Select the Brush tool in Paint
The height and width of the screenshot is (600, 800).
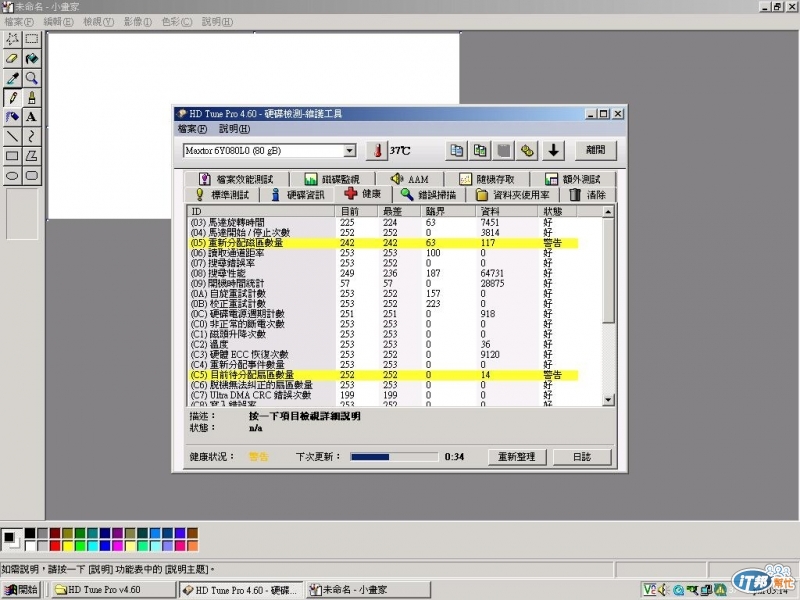point(32,97)
